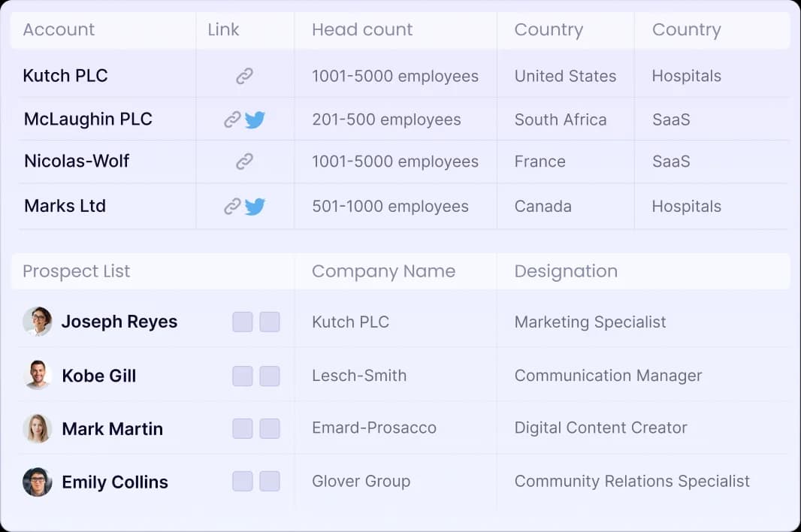Toggle the first square control beside Kobe Gill

pos(242,375)
